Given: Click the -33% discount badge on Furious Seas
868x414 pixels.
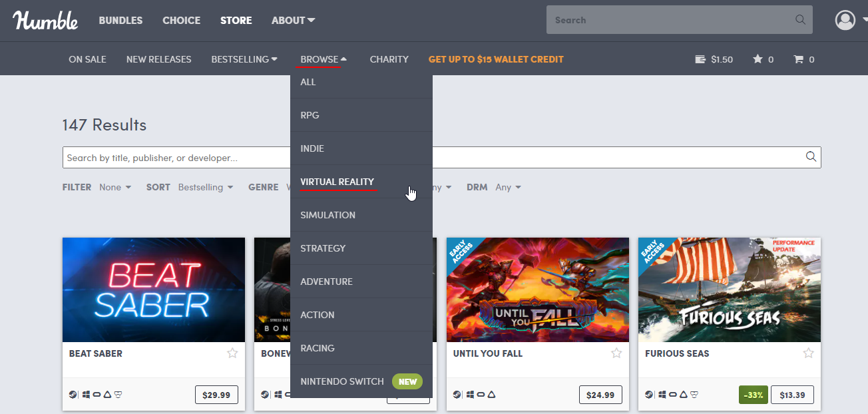Looking at the screenshot, I should pyautogui.click(x=753, y=395).
